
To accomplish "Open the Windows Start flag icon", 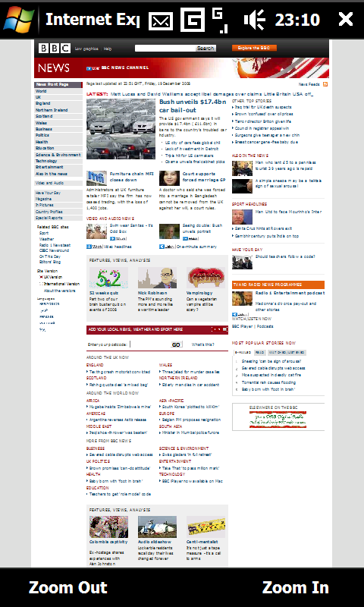I will (x=18, y=20).
